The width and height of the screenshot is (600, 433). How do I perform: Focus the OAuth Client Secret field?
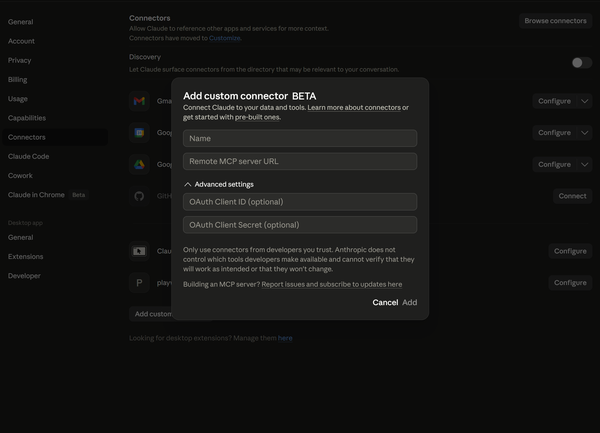(x=300, y=225)
